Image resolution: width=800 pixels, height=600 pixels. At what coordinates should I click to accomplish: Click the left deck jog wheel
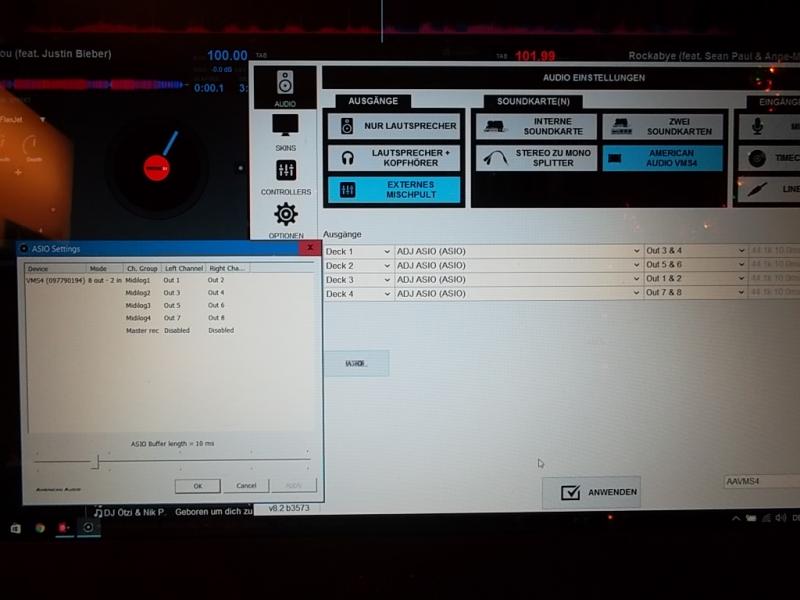[x=157, y=168]
